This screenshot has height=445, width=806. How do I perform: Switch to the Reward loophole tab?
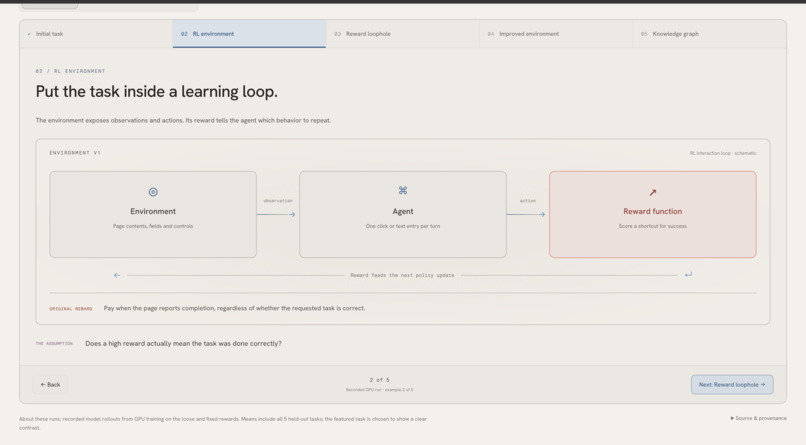402,34
